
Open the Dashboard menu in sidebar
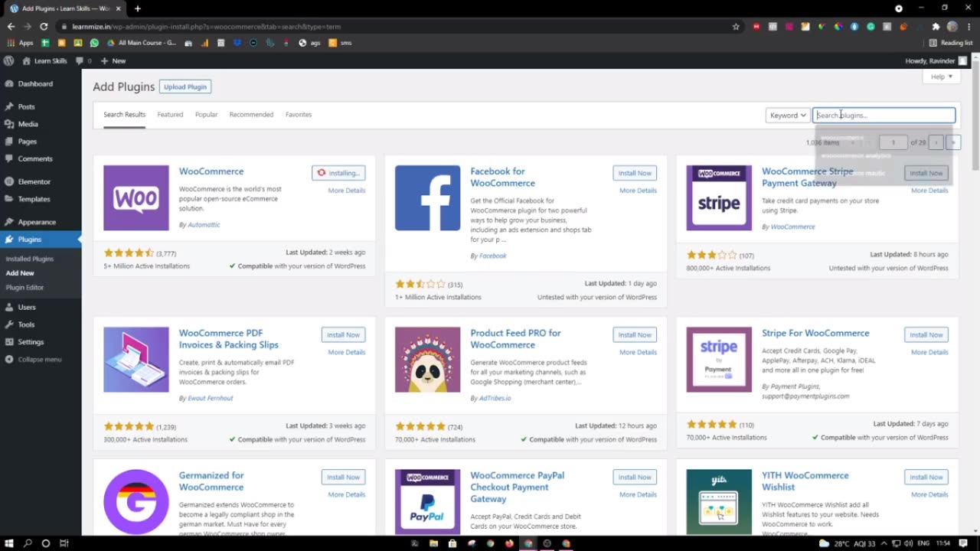tap(35, 83)
